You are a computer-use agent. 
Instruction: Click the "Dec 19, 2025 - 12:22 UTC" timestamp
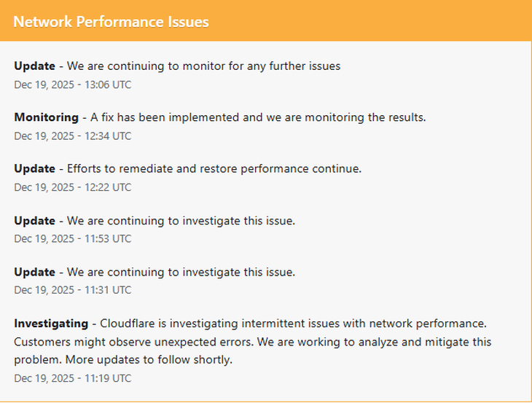tap(72, 187)
